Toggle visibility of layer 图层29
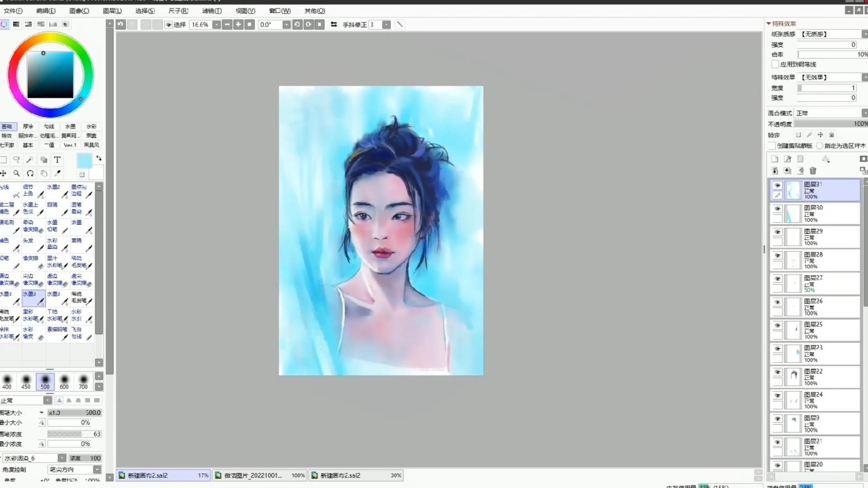This screenshot has height=488, width=868. (777, 232)
